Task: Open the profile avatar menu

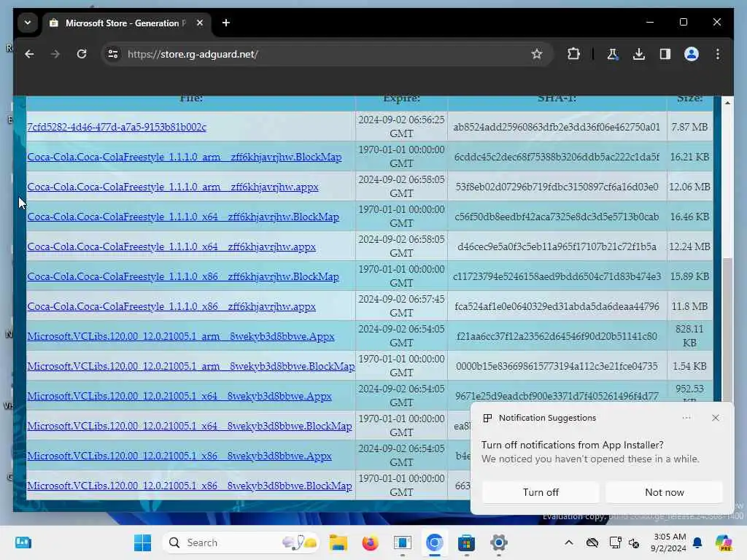Action: (692, 54)
